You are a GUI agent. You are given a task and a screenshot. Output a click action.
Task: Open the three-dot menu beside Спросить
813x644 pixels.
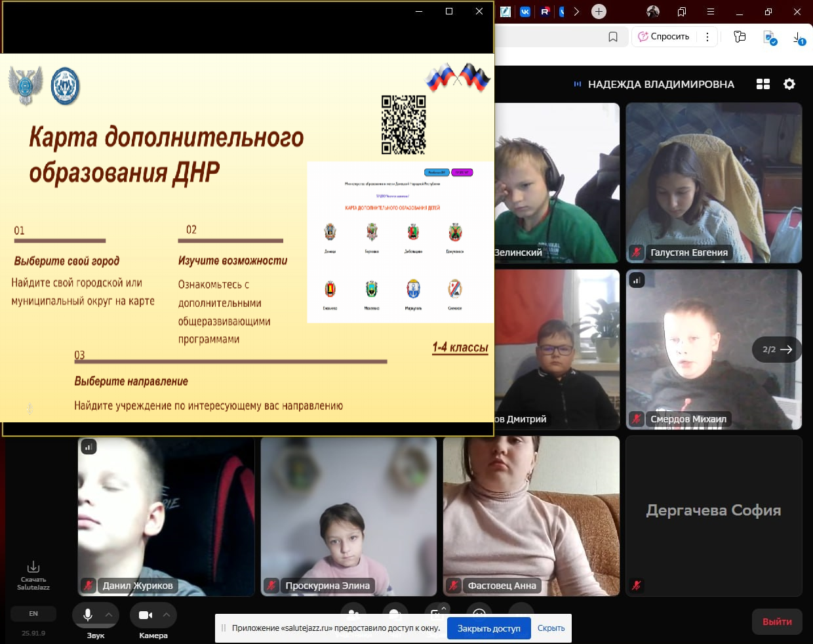click(x=707, y=37)
